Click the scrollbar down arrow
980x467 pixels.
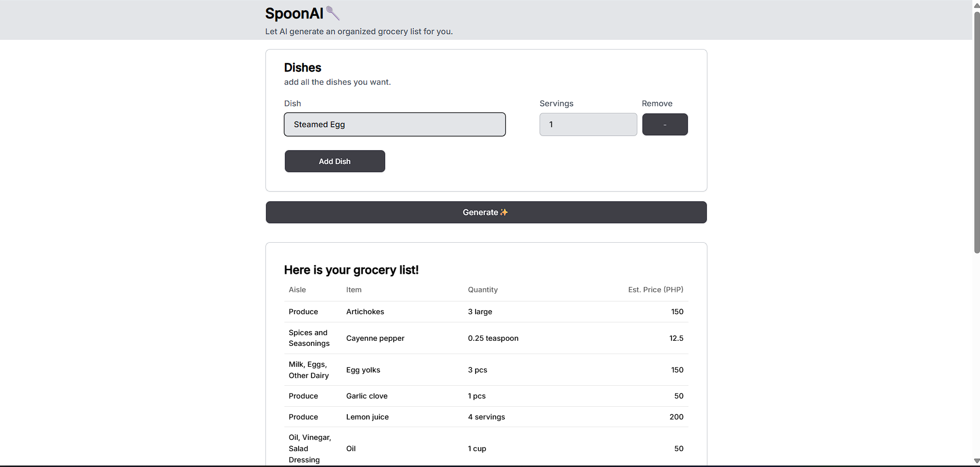tap(976, 461)
